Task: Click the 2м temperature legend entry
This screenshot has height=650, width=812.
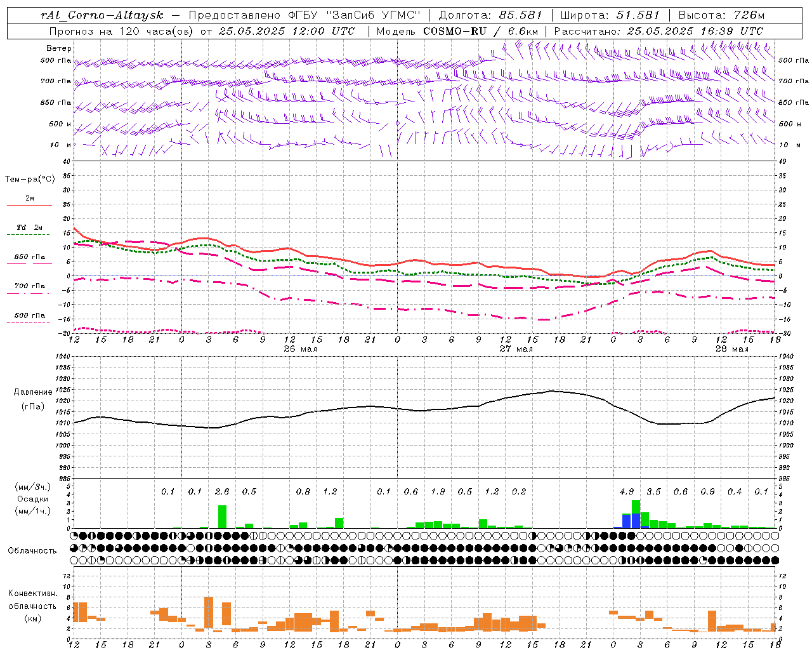Action: (30, 198)
